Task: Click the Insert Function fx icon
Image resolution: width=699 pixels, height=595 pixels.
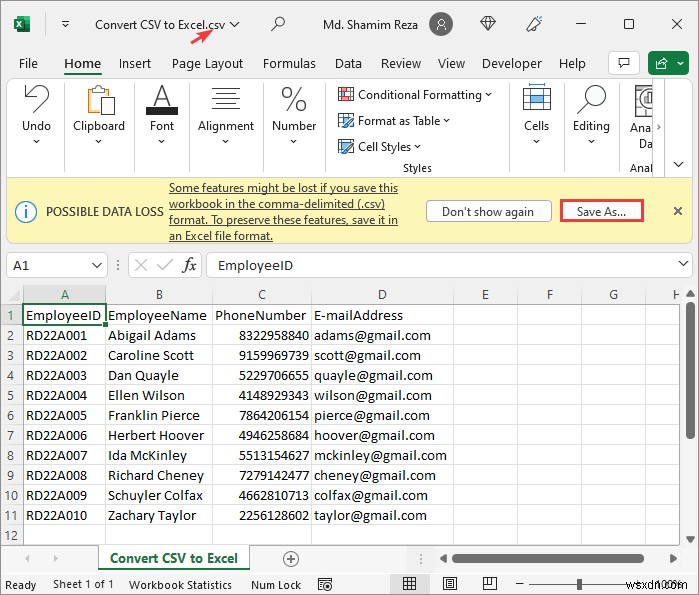Action: click(189, 265)
